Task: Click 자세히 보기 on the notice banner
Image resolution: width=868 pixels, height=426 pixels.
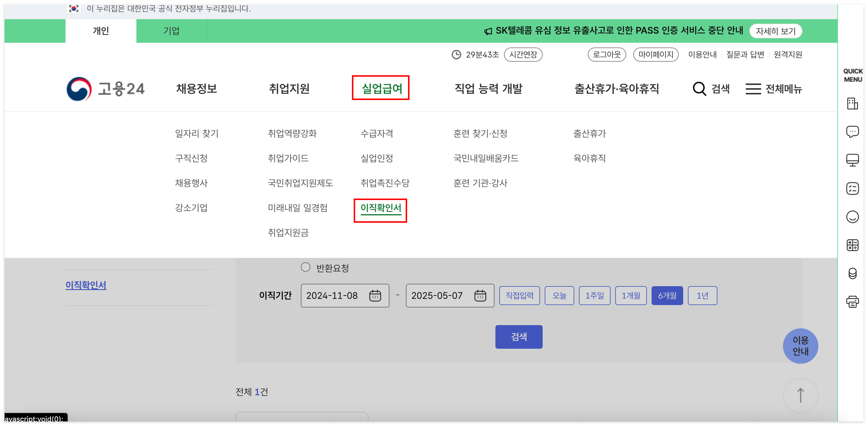Action: 775,31
